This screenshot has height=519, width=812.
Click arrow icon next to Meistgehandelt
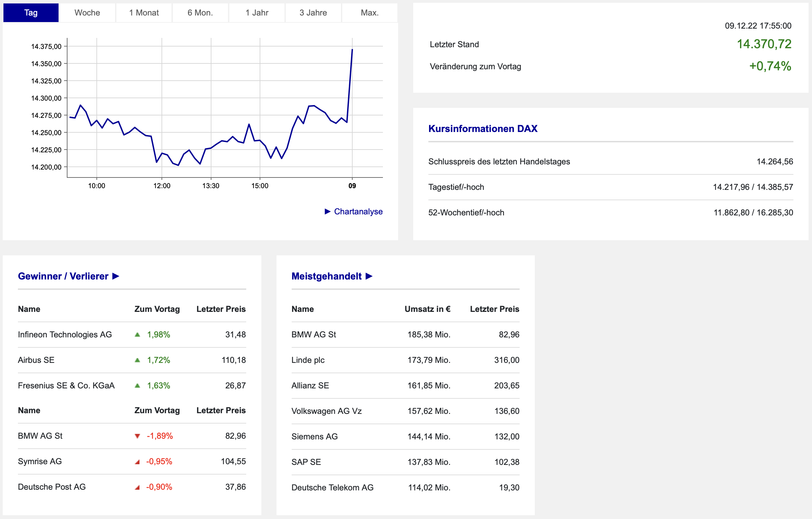tap(369, 276)
